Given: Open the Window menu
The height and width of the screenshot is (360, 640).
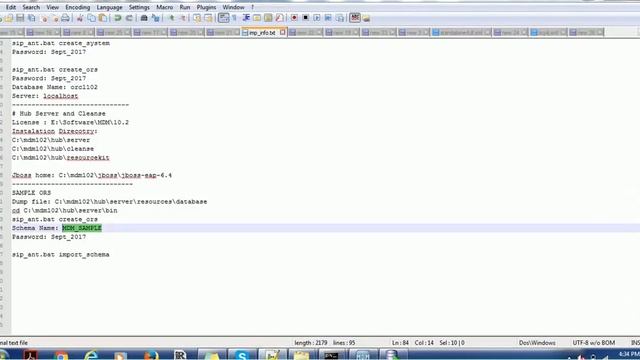Looking at the screenshot, I should coord(233,7).
